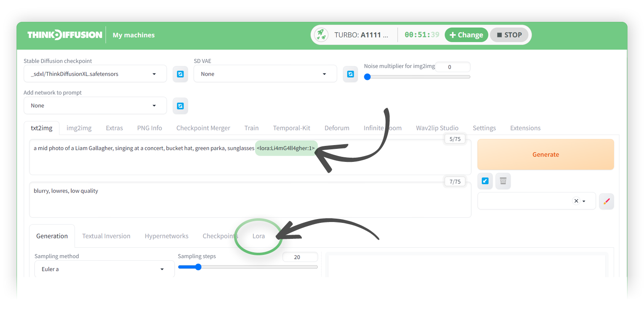Image resolution: width=644 pixels, height=328 pixels.
Task: Click the Generate button
Action: tap(546, 154)
